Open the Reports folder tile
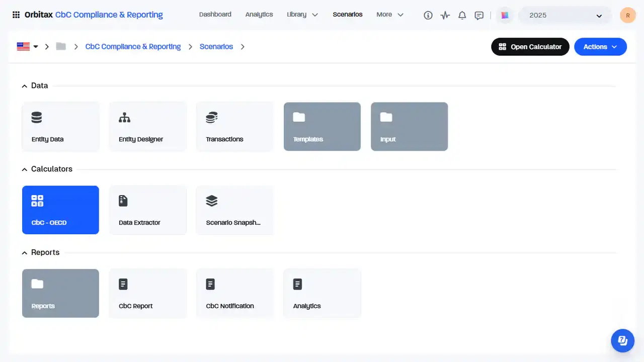Screen dimensions: 644x362 60,294
